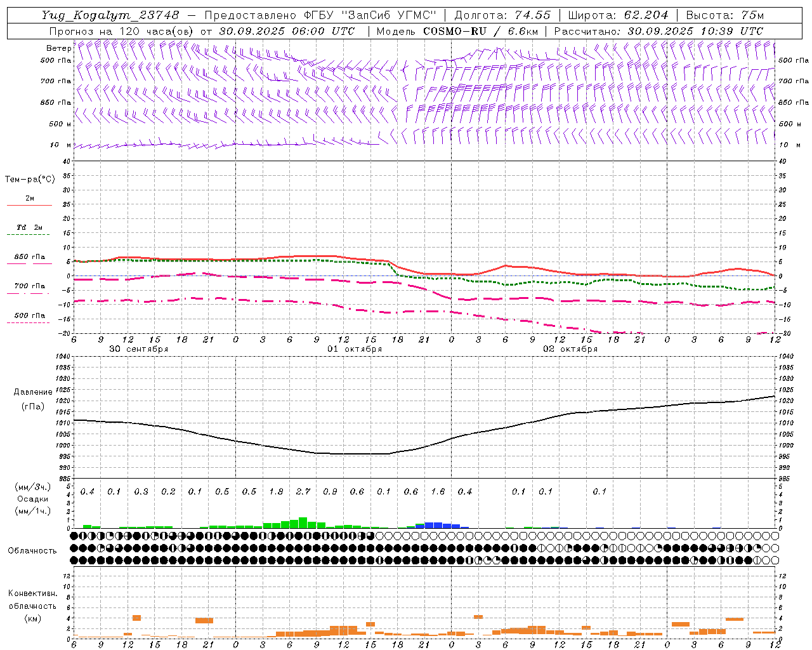Click the (мм/1ч.) units label

coord(32,511)
